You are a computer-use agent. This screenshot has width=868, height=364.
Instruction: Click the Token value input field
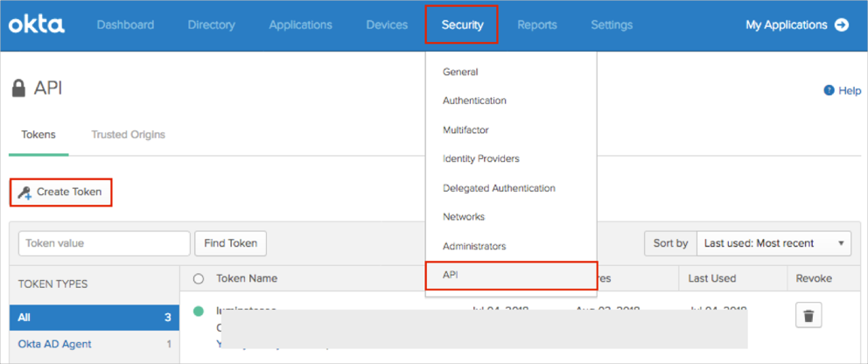click(104, 243)
